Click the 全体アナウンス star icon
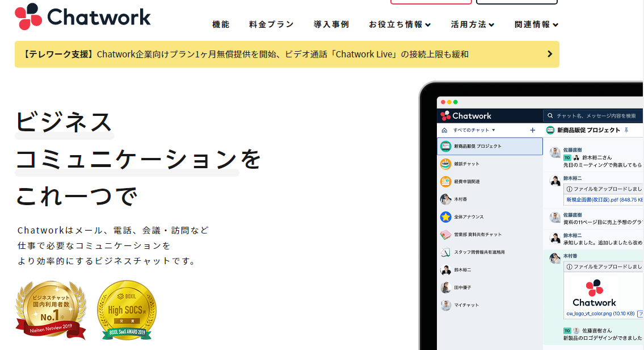 coord(445,216)
